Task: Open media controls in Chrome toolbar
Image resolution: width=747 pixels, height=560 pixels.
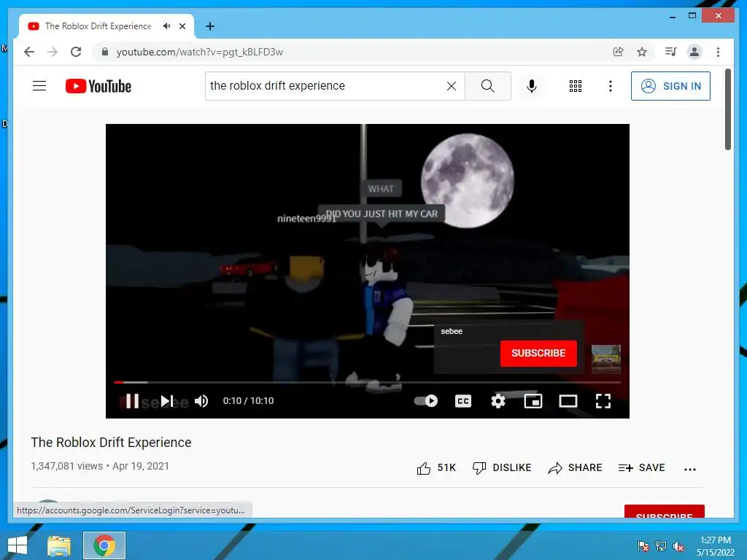Action: point(671,52)
